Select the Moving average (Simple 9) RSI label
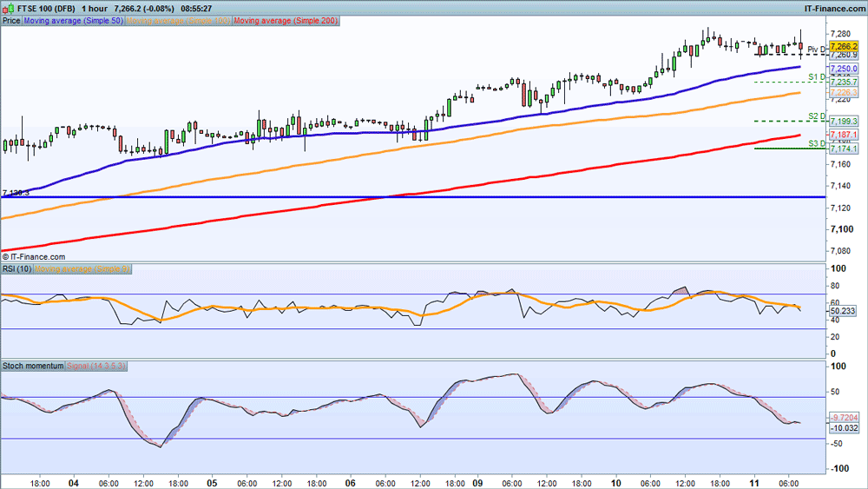 [x=82, y=269]
